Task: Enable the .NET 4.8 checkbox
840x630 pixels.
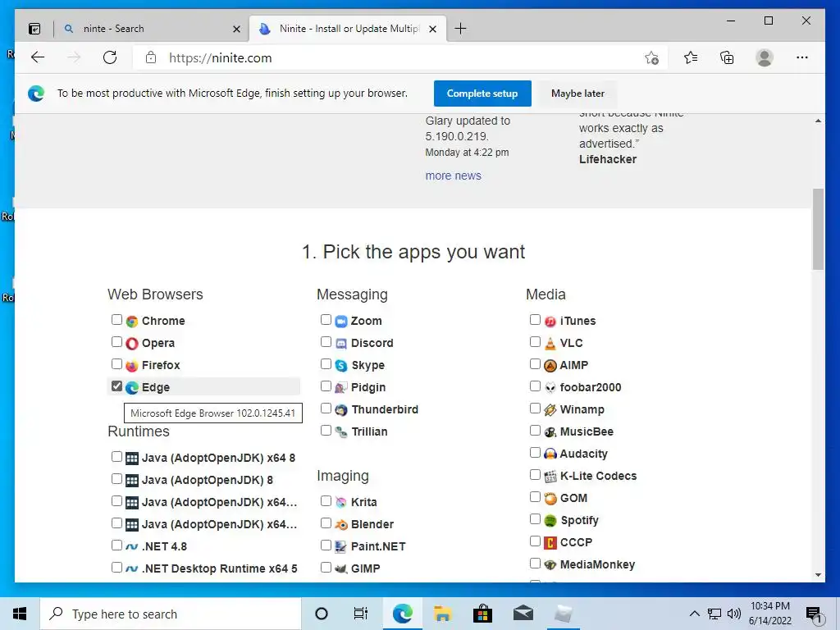Action: [116, 546]
